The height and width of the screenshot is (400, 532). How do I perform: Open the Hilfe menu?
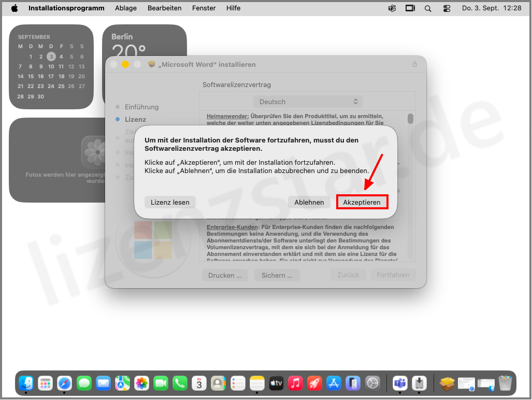234,8
